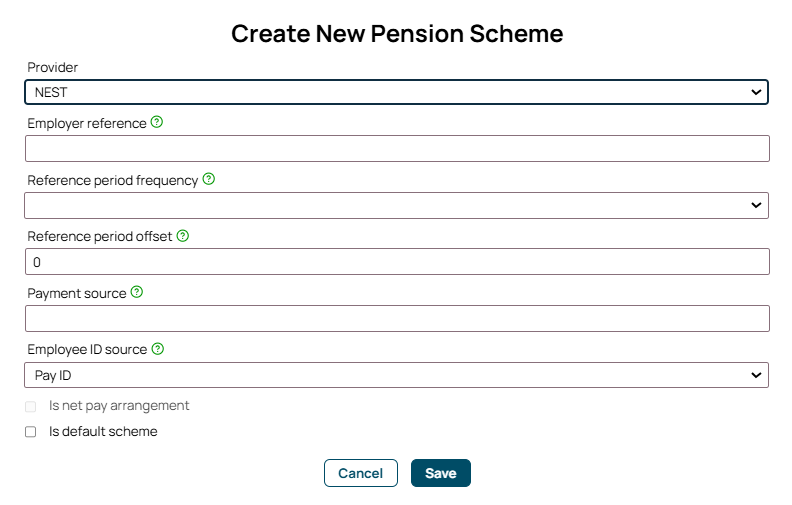Image resolution: width=792 pixels, height=505 pixels.
Task: Expand the Reference period frequency dropdown
Action: [397, 205]
